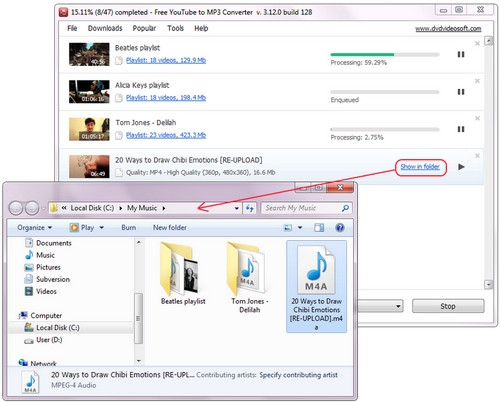Select Documents in the navigation pane

(x=48, y=243)
